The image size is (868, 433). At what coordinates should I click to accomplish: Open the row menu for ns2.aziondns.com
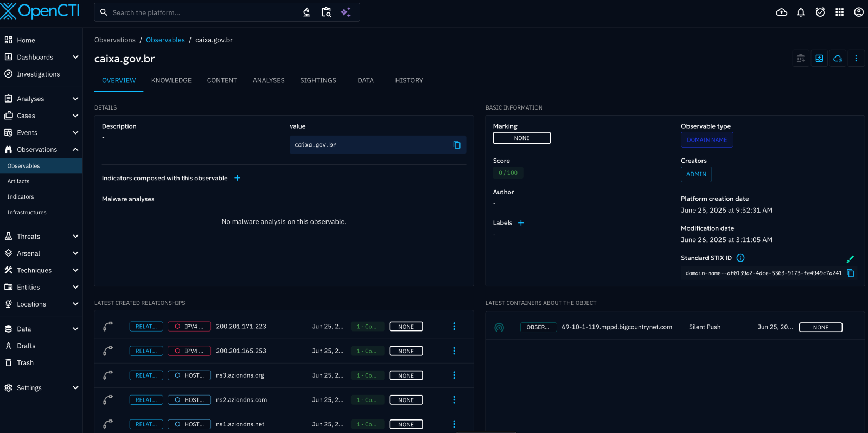pyautogui.click(x=454, y=400)
